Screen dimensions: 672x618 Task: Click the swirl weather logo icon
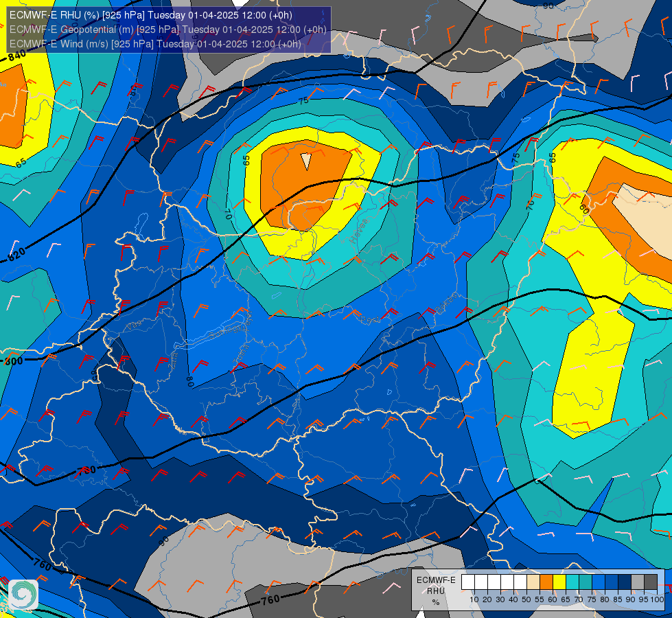tap(23, 595)
